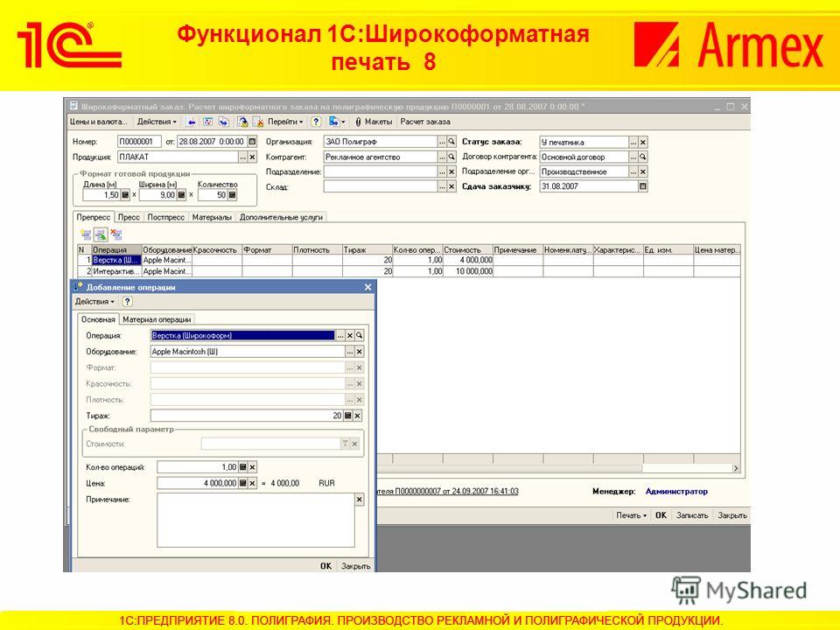
Task: Open Договор контрагента via magnifier icon
Action: [643, 157]
